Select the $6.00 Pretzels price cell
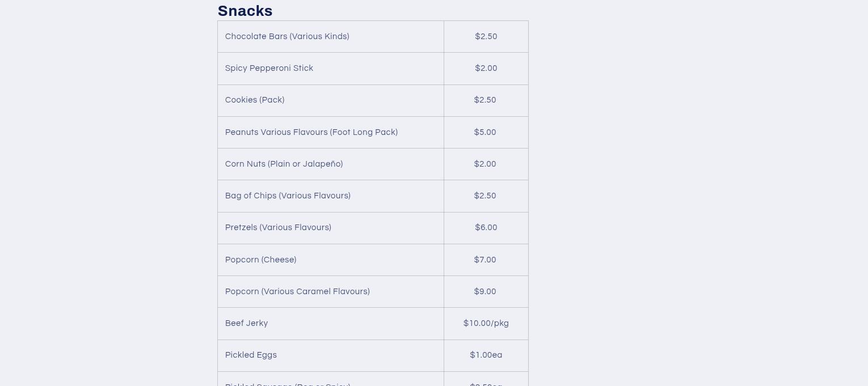868x386 pixels. (486, 227)
